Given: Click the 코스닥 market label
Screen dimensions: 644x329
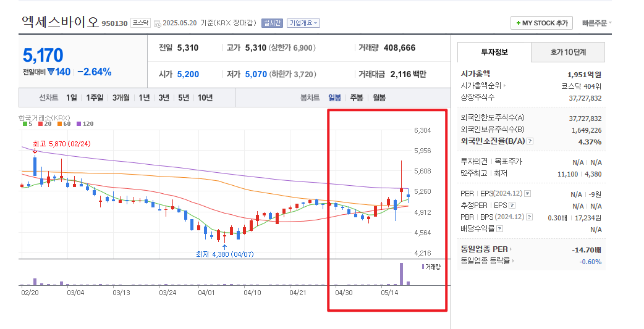Looking at the screenshot, I should coord(140,23).
